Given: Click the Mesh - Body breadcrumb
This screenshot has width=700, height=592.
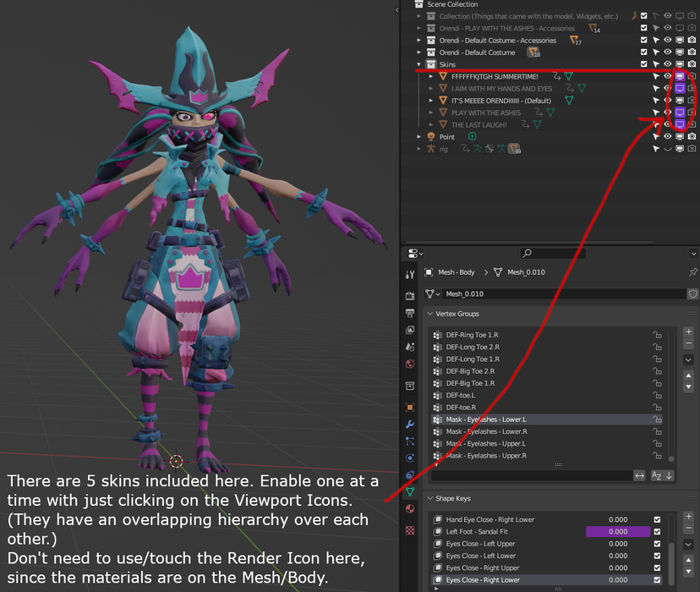Looking at the screenshot, I should coord(456,271).
